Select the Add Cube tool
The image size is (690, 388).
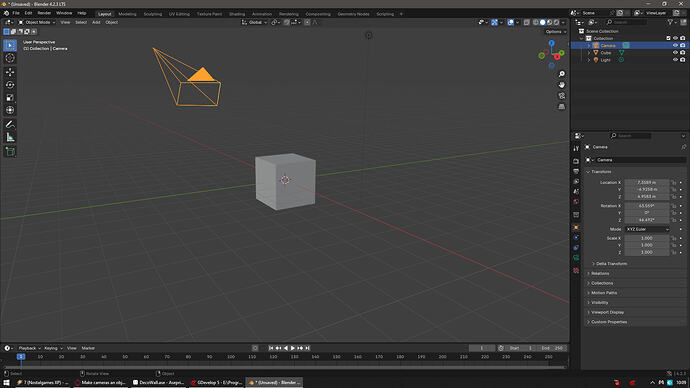click(10, 152)
